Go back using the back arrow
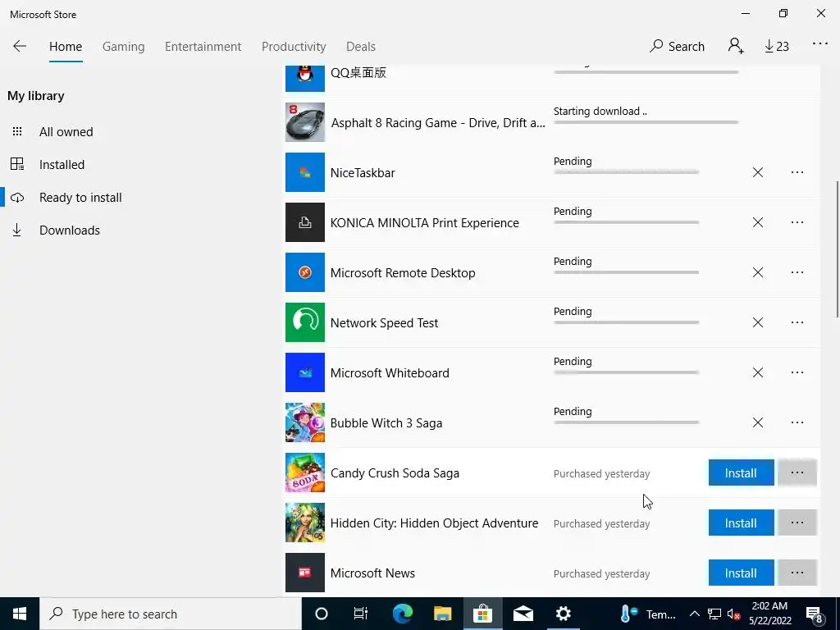Viewport: 840px width, 630px height. pos(20,46)
